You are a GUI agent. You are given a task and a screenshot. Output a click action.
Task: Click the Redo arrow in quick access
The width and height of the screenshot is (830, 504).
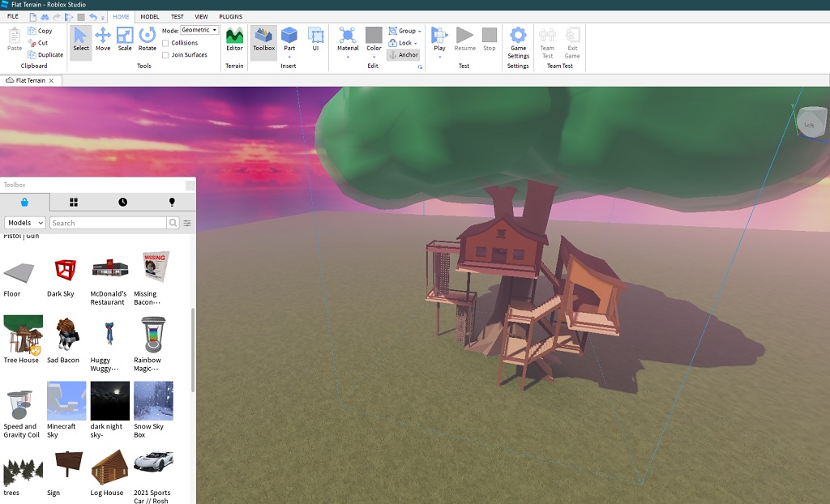pos(56,17)
